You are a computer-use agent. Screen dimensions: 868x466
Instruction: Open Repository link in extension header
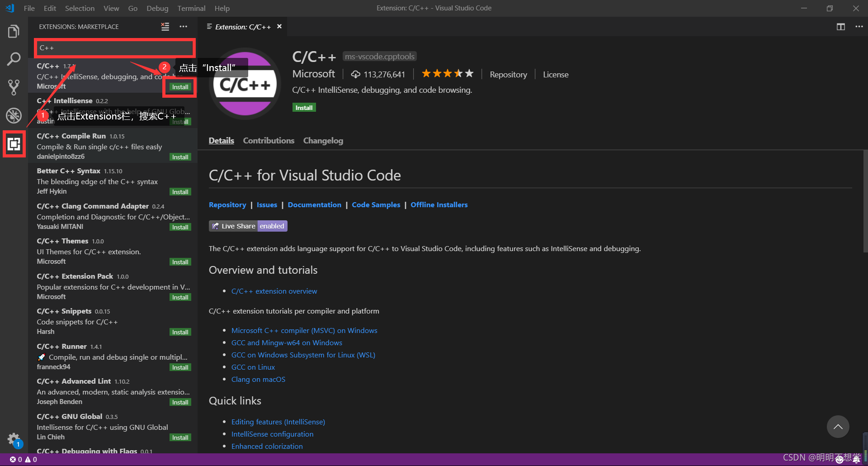508,75
